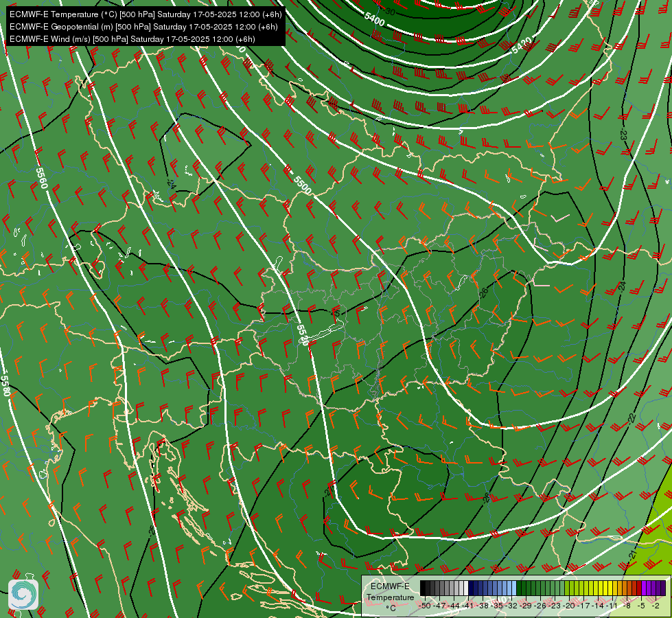Click the ECMWF-E Temperature color scale title
Screen dimensions: 672x618
point(390,597)
